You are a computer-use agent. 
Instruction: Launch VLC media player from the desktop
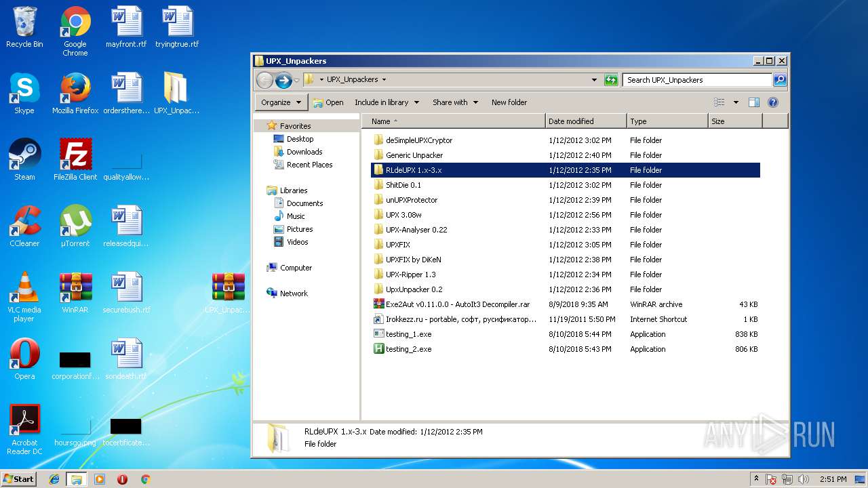click(x=24, y=297)
